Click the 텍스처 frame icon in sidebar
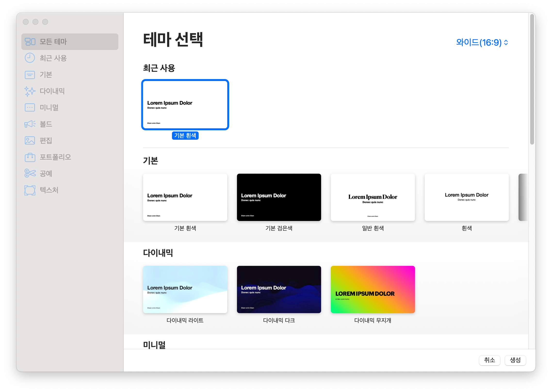Image resolution: width=552 pixels, height=392 pixels. pos(30,190)
